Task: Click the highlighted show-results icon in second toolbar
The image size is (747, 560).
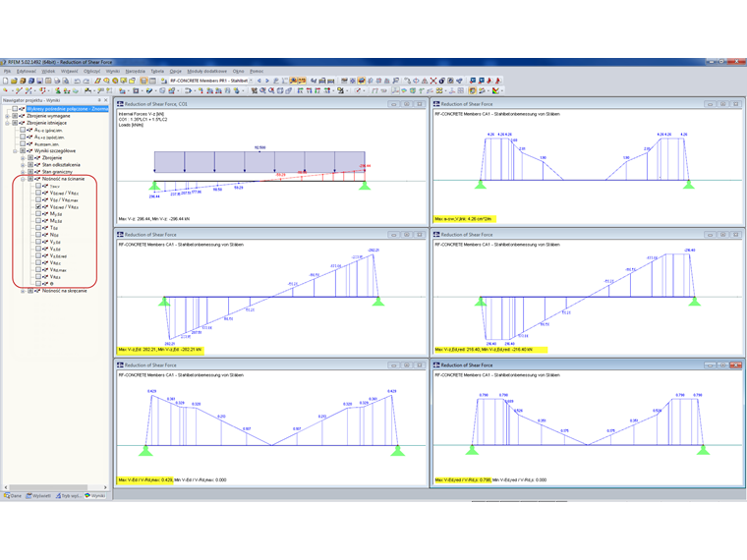Action: pyautogui.click(x=473, y=90)
